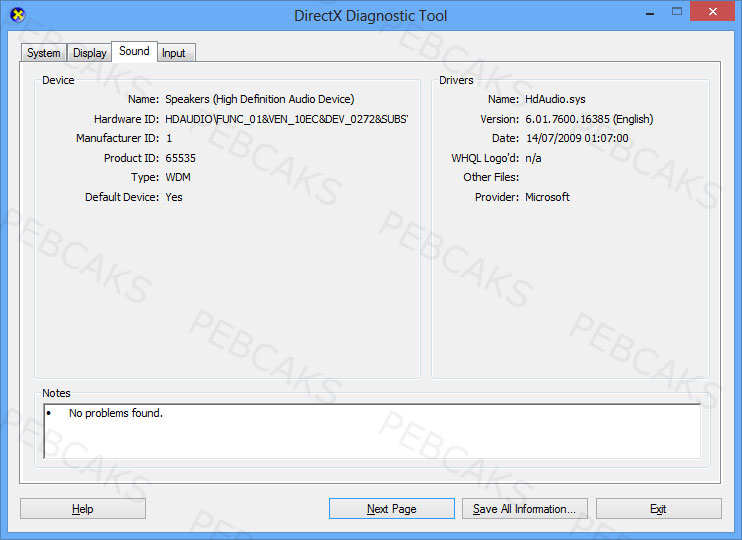Viewport: 742px width, 540px height.
Task: Maximize the DirectX Diagnostic Tool window
Action: 677,12
